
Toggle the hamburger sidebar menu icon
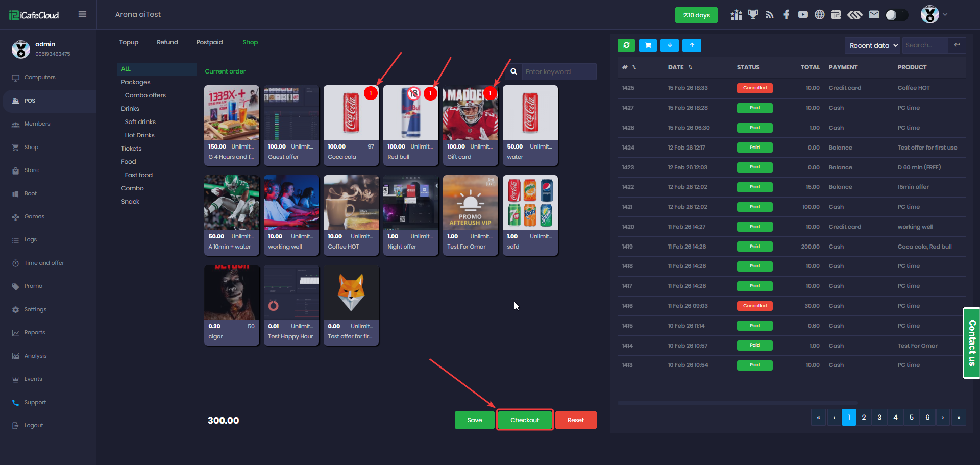point(82,14)
